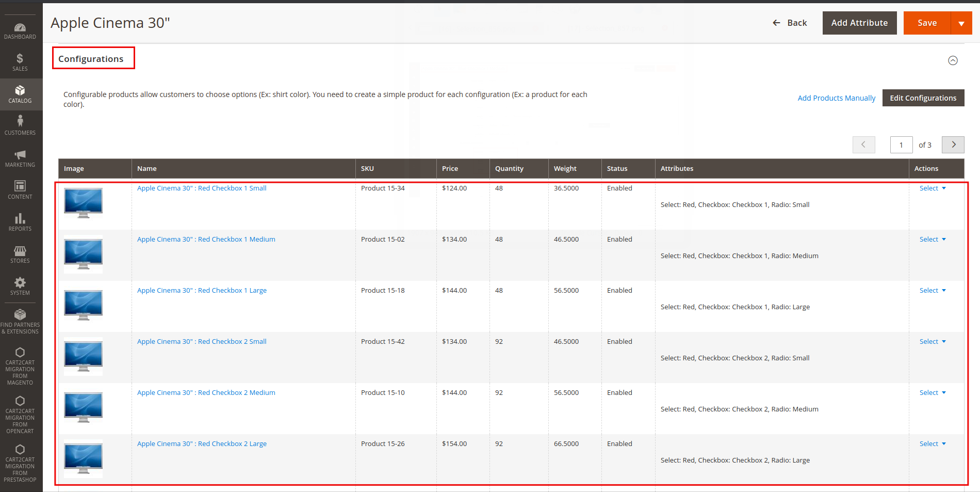Focus the page number input field
Viewport: 980px width, 492px height.
(901, 145)
